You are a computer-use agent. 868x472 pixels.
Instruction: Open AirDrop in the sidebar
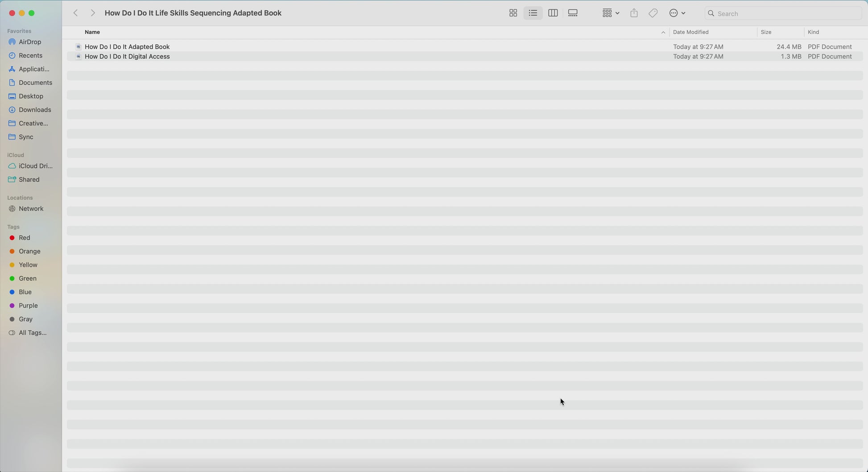coord(30,42)
